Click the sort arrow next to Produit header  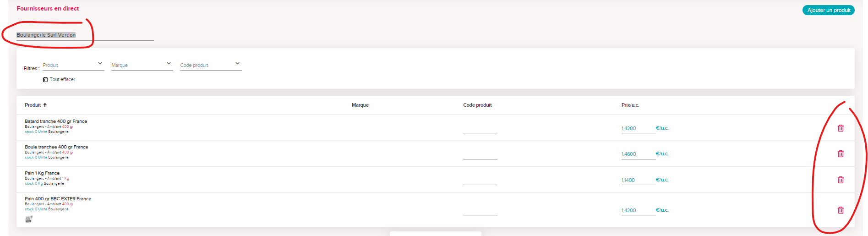pos(45,105)
